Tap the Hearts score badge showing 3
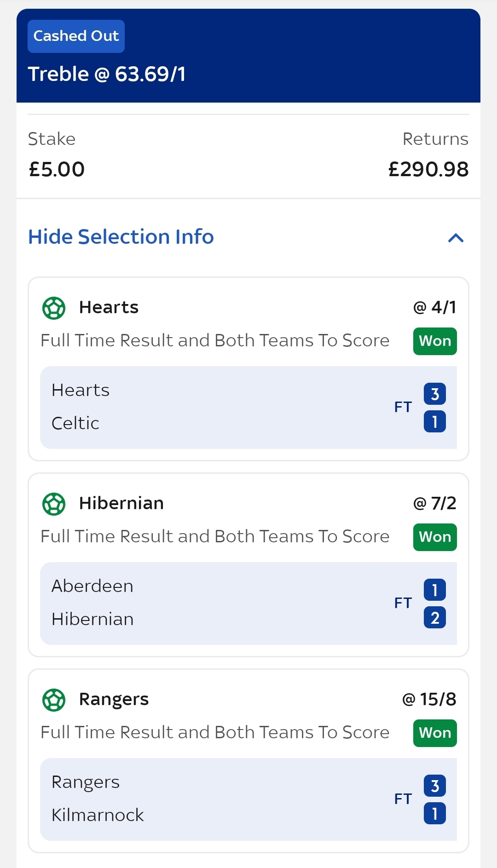Screen dimensions: 497x868 435,394
